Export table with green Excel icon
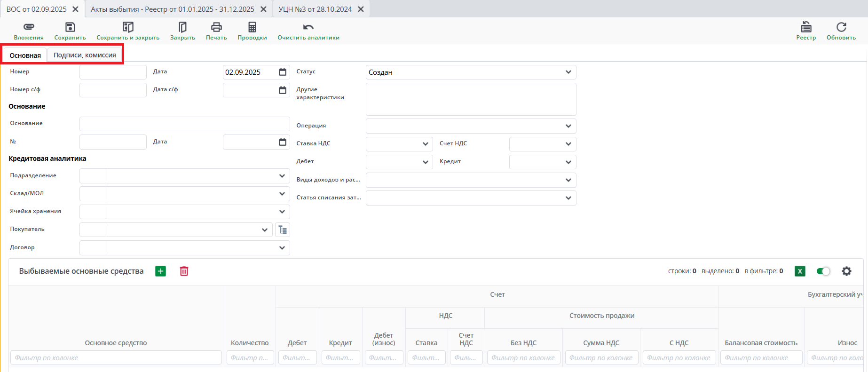 (x=800, y=271)
